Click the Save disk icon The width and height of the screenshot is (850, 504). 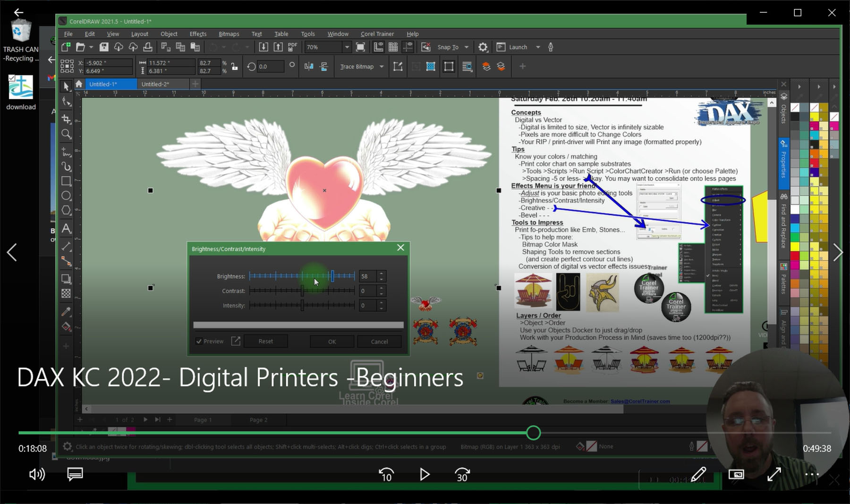coord(104,47)
